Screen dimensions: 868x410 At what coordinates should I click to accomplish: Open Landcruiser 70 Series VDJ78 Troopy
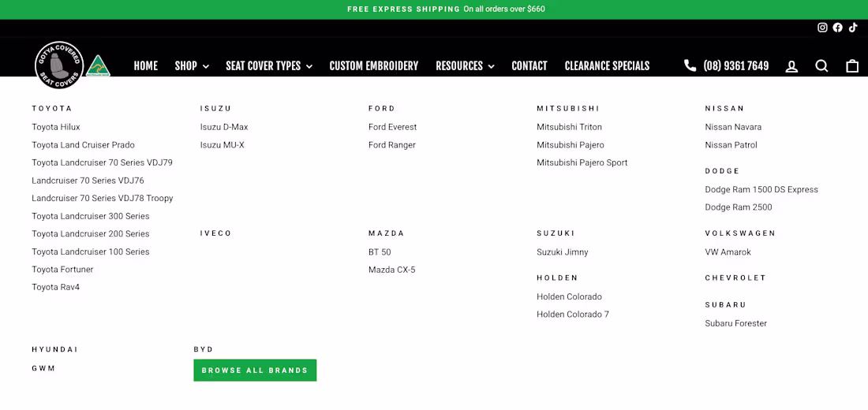click(x=103, y=198)
